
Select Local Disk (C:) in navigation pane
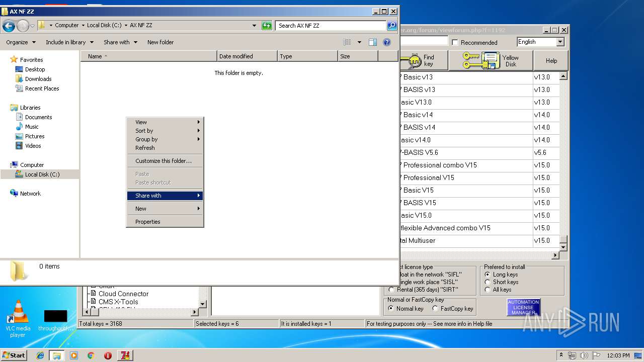click(40, 174)
